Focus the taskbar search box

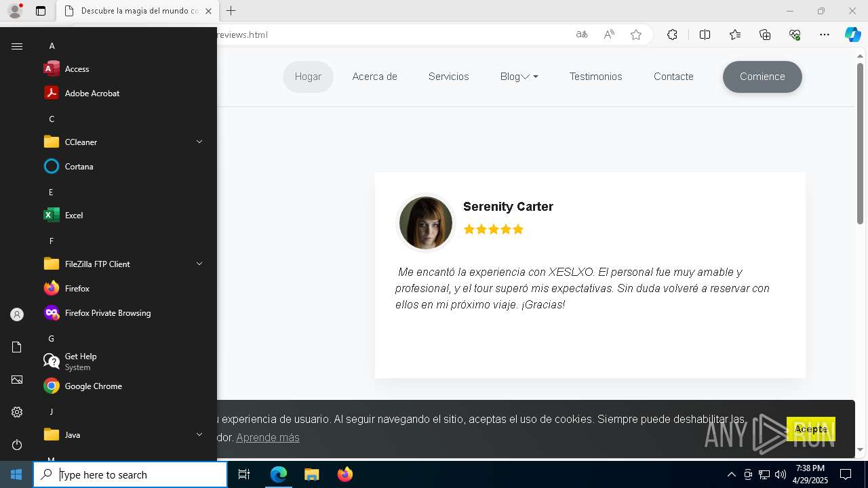(x=130, y=474)
